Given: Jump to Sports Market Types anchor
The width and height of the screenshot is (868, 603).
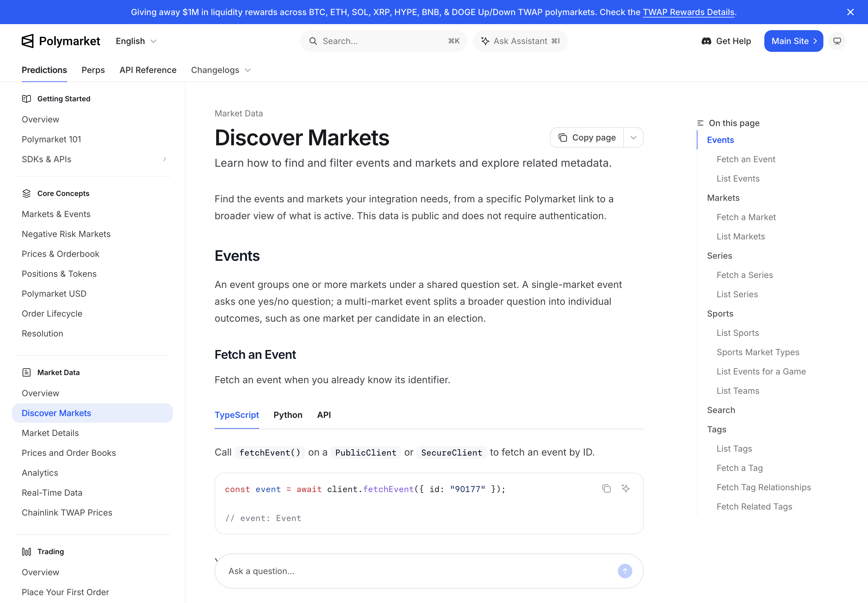Looking at the screenshot, I should click(x=758, y=352).
